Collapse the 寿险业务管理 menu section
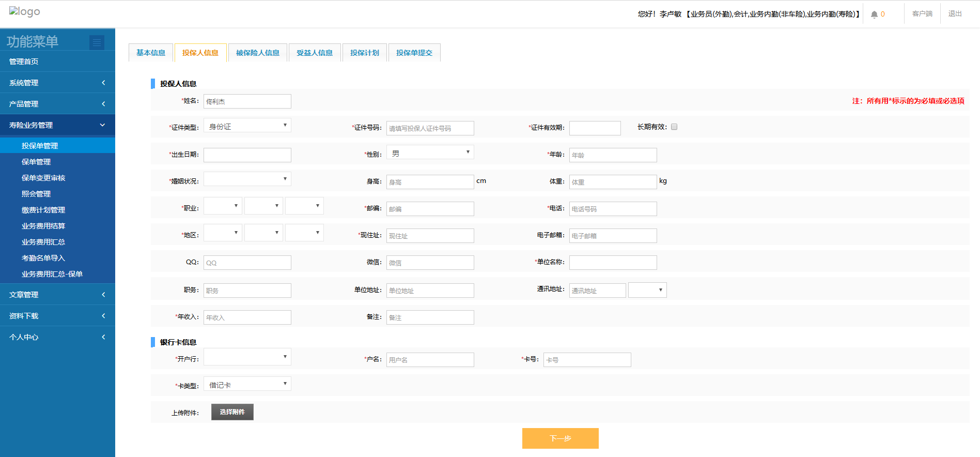The width and height of the screenshot is (980, 457). tap(102, 125)
